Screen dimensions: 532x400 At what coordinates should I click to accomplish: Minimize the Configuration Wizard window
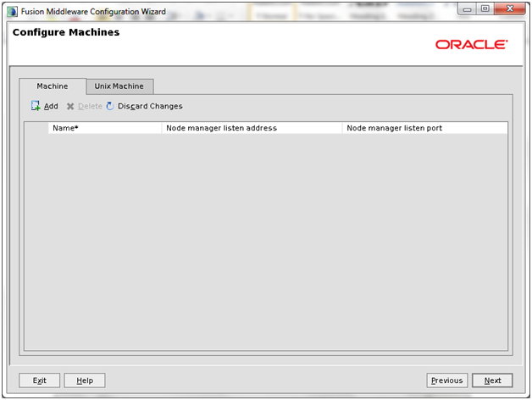coord(468,9)
